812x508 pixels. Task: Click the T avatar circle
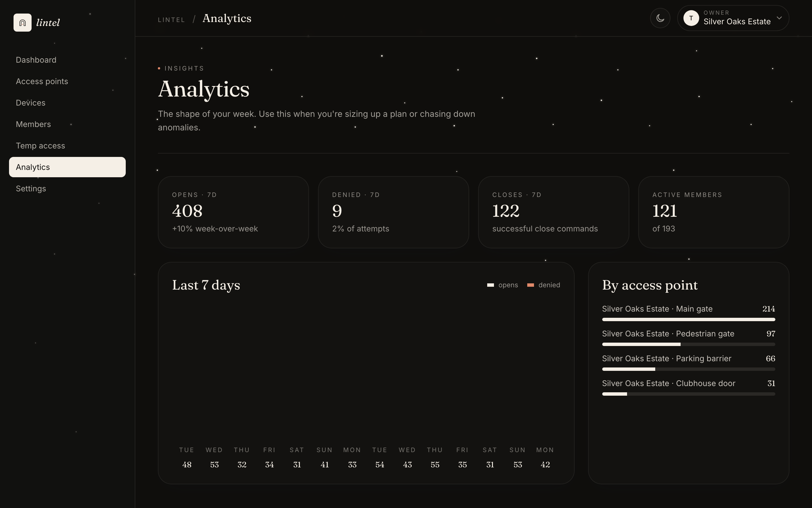click(x=691, y=18)
